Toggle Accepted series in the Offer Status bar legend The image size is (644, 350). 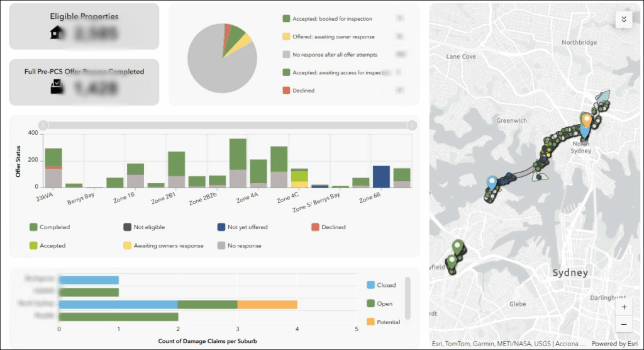48,246
